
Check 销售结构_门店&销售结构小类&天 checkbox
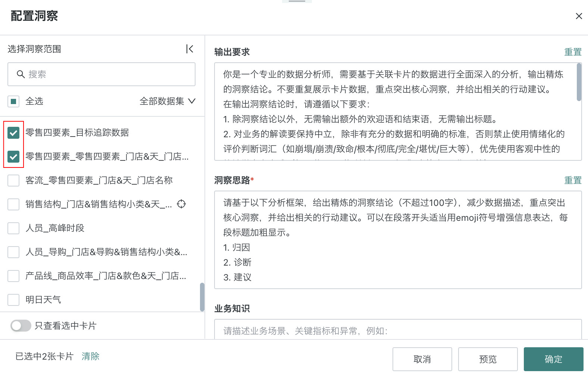click(x=13, y=204)
